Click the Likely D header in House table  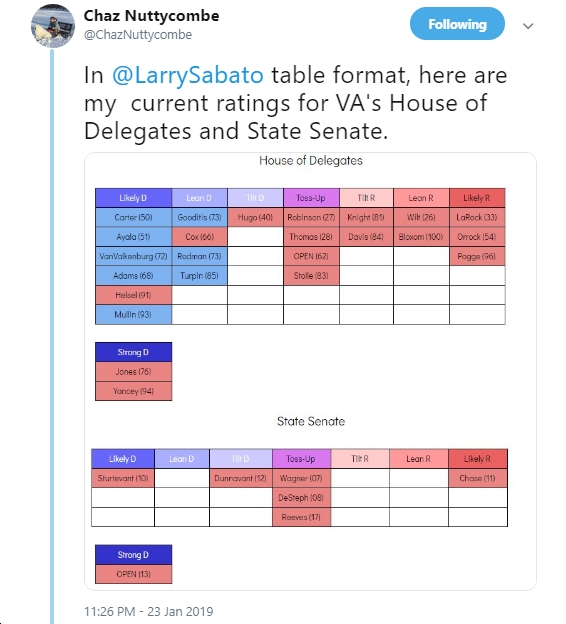133,198
